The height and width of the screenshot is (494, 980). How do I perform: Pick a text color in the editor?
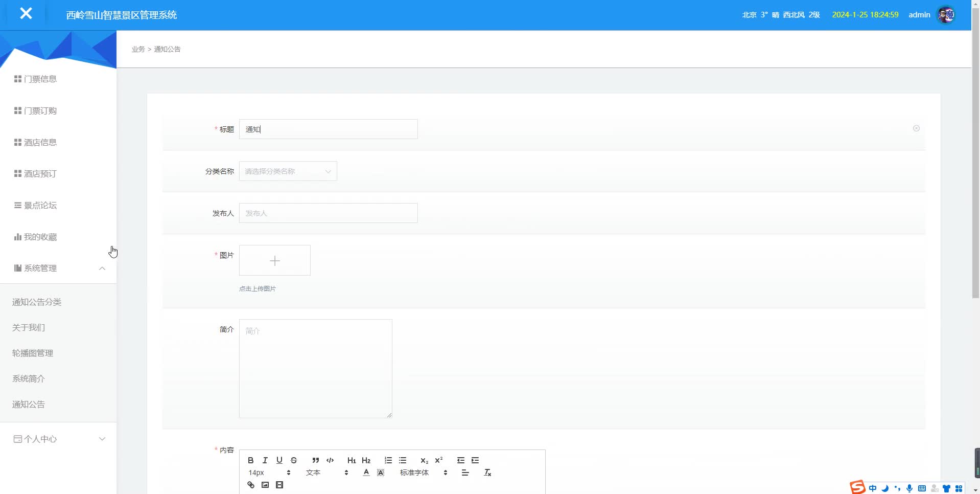366,473
